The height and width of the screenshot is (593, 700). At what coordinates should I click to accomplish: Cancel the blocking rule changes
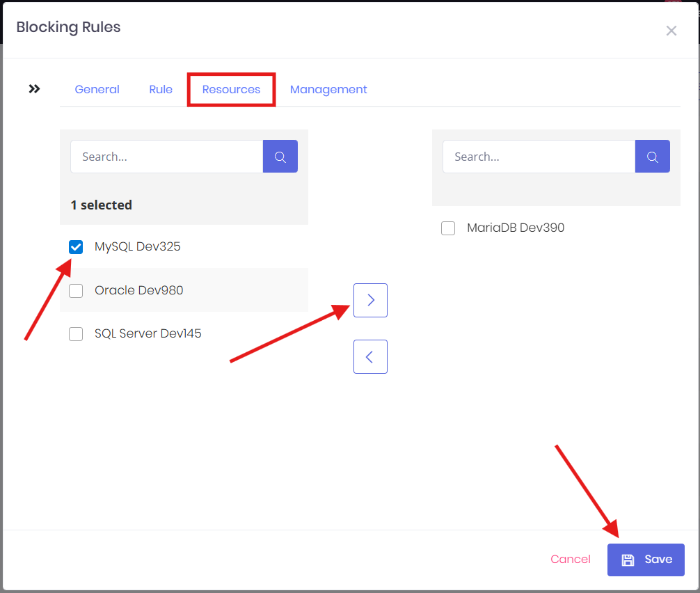pos(571,560)
